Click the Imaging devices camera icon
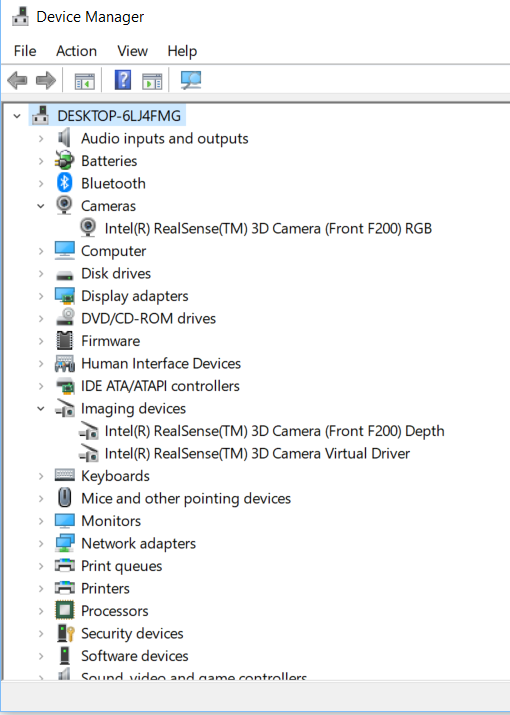Screen dimensions: 510x715 coord(65,408)
